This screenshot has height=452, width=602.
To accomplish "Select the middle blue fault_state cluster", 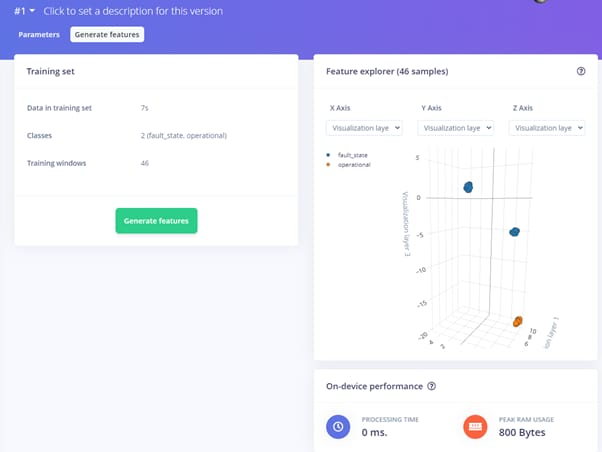I will [514, 231].
